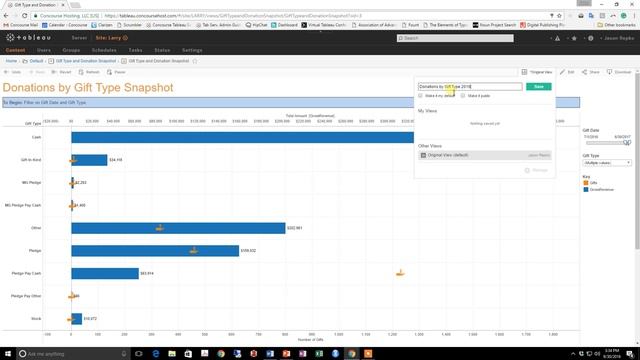Click the Manage views button
The width and height of the screenshot is (640, 360).
(x=536, y=170)
